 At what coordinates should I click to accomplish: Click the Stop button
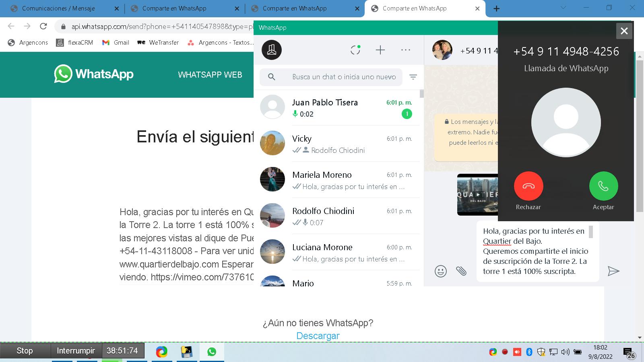(25, 351)
